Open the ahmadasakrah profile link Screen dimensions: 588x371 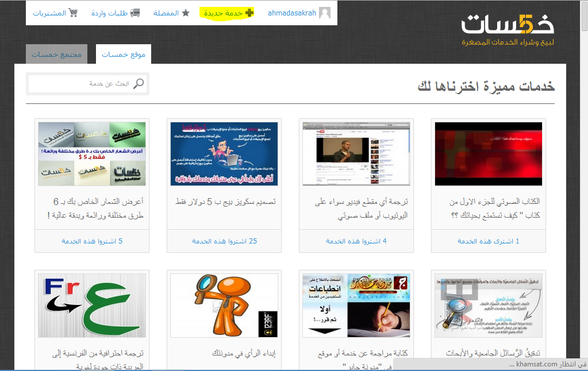click(292, 13)
